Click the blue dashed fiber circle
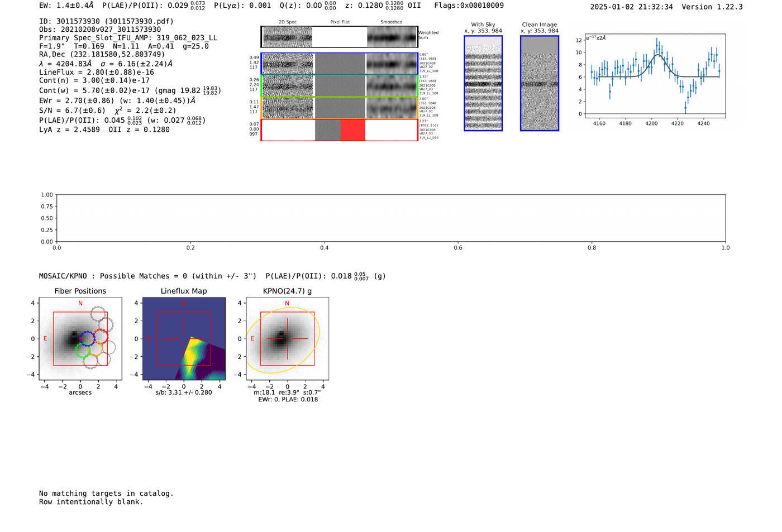 coord(87,338)
